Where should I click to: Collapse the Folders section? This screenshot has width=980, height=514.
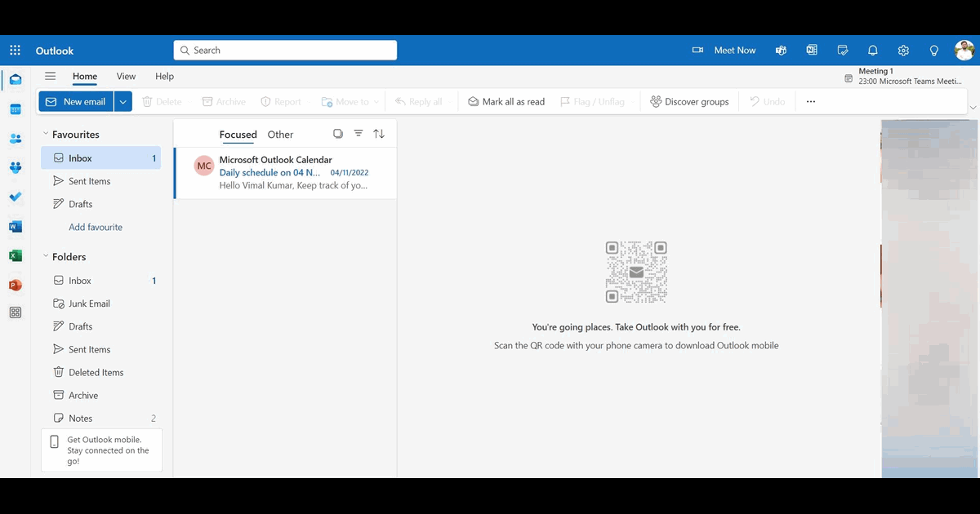click(46, 256)
